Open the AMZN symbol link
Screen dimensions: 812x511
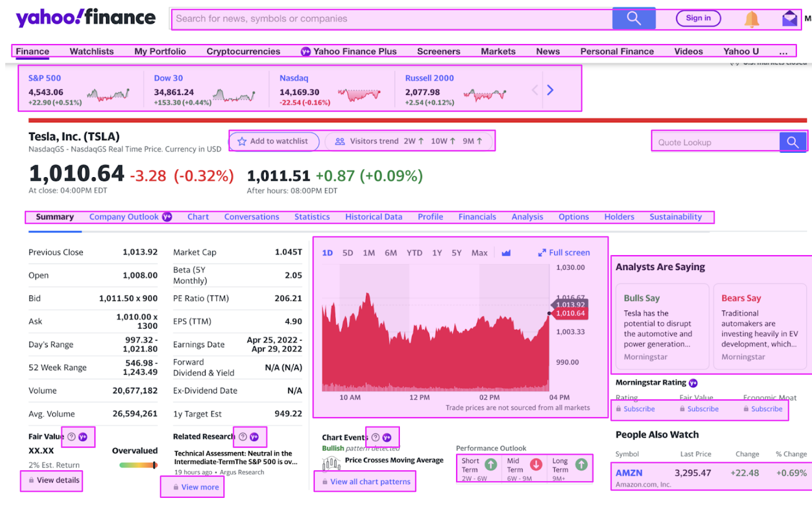click(629, 472)
